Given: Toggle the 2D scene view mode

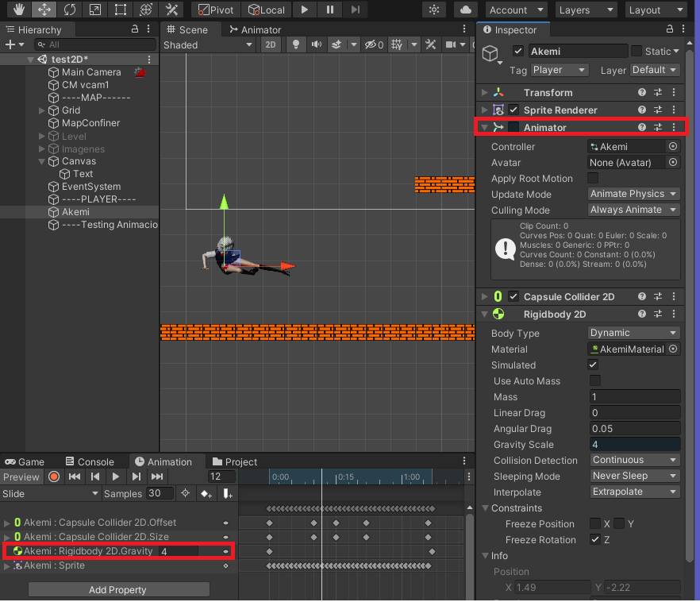Looking at the screenshot, I should pos(271,45).
